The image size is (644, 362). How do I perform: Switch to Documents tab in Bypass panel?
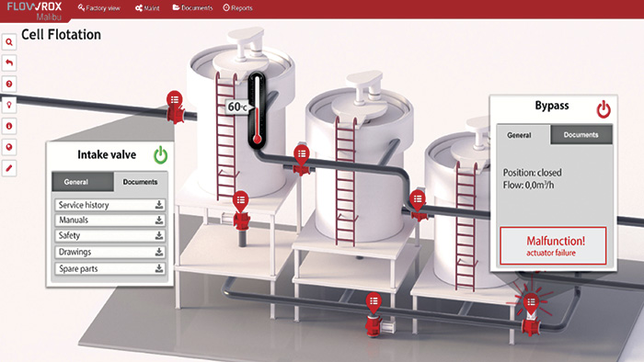click(x=581, y=135)
